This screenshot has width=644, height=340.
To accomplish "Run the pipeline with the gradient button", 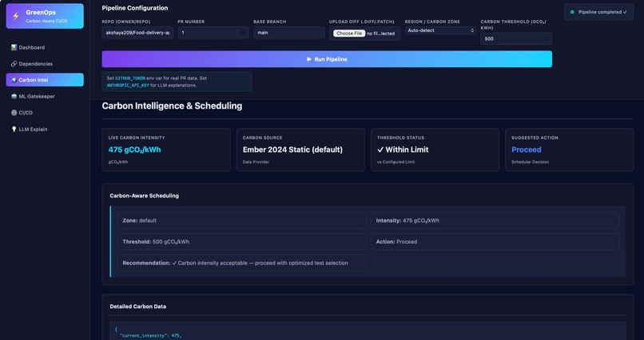I will click(x=327, y=59).
